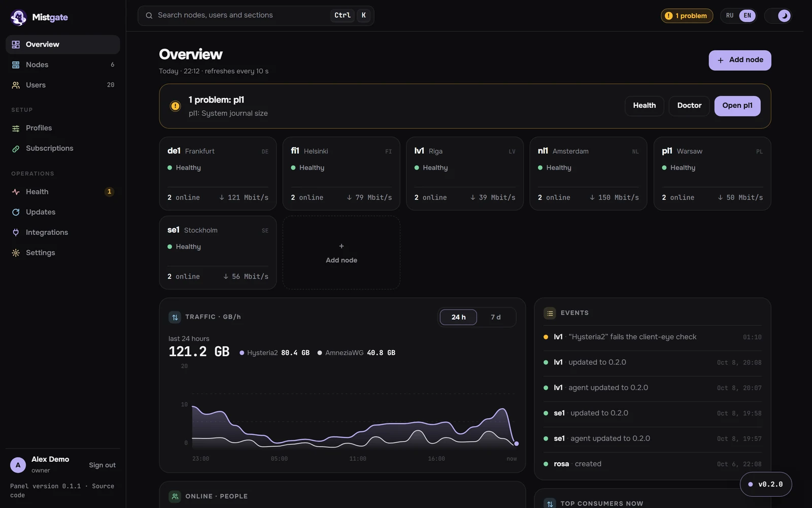
Task: Click the Subscriptions link icon
Action: (16, 148)
